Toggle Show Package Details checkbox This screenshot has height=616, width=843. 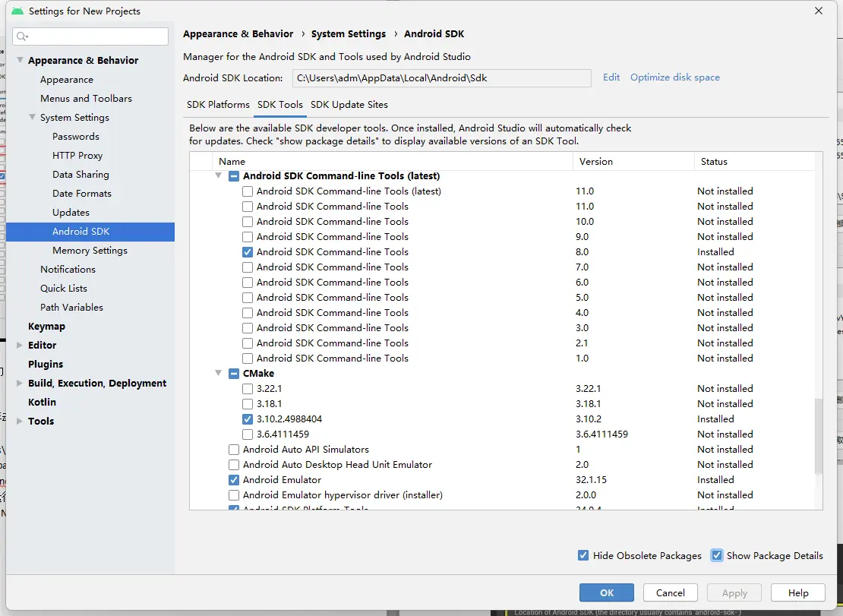coord(717,555)
